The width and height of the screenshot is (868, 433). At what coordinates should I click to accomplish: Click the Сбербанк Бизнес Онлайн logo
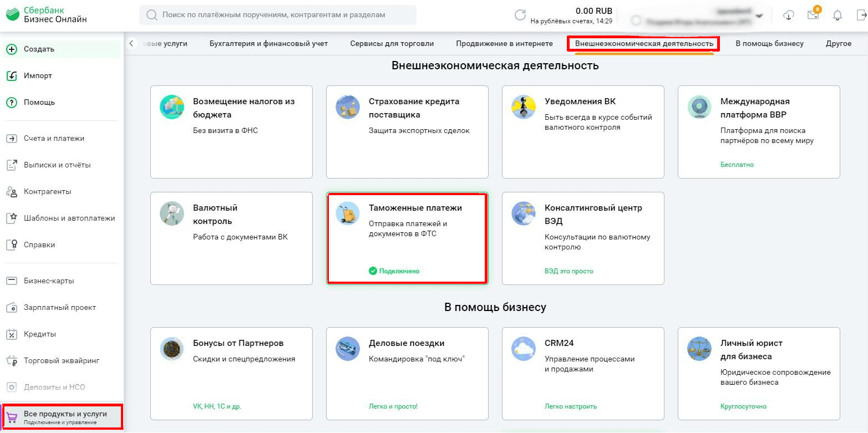coord(47,15)
